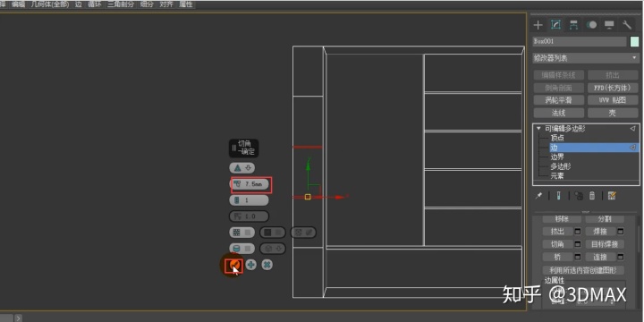
Task: Select 元素 sub-object level
Action: tap(557, 176)
